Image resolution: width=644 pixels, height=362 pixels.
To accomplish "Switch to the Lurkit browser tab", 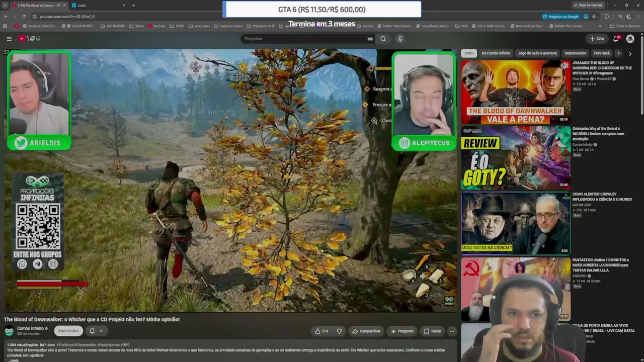I will click(99, 6).
